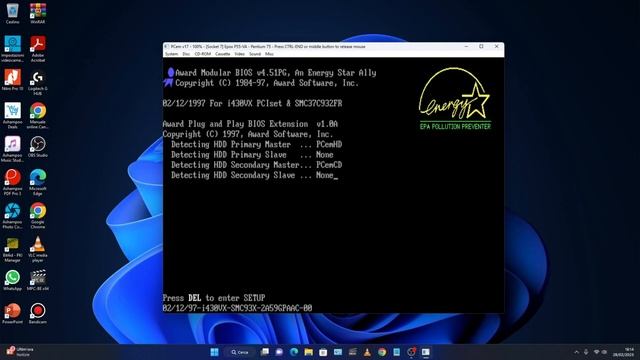The height and width of the screenshot is (360, 640).
Task: Open the WhatsApp desktop icon
Action: tap(13, 280)
